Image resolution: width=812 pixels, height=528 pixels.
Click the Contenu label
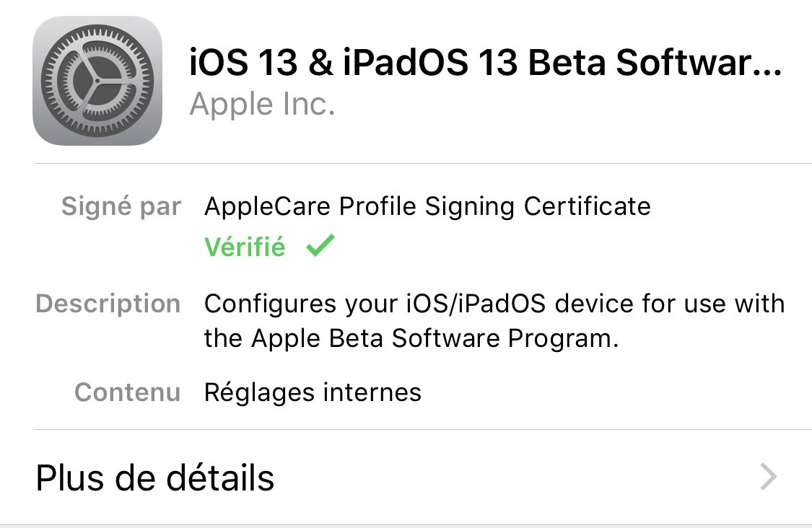tap(128, 392)
